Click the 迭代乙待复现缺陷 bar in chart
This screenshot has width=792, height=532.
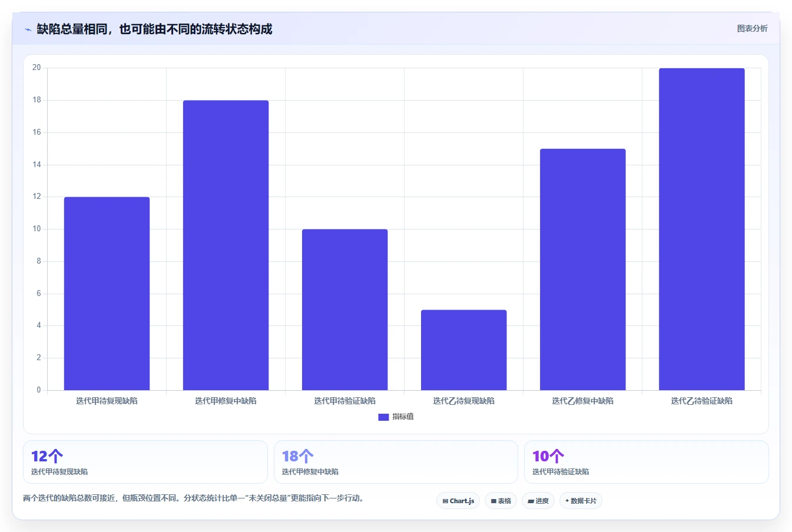tap(463, 350)
